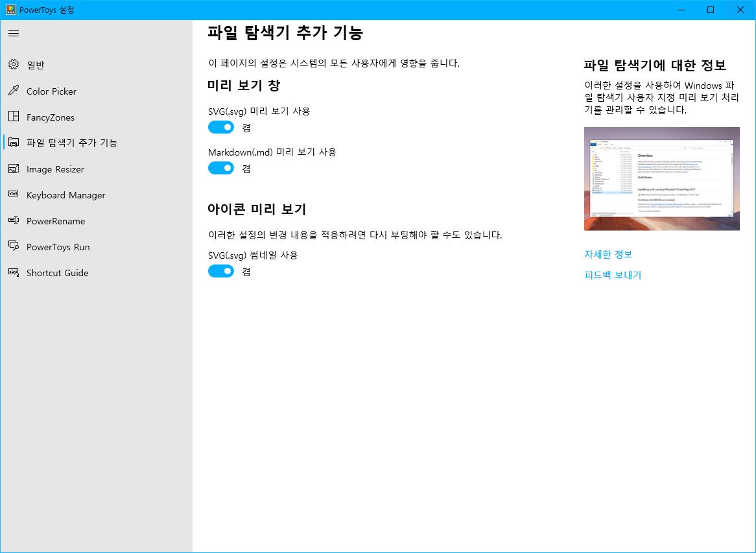This screenshot has width=756, height=553.
Task: Click the 파일 탐색기 추가 기능 sidebar icon
Action: (x=14, y=142)
